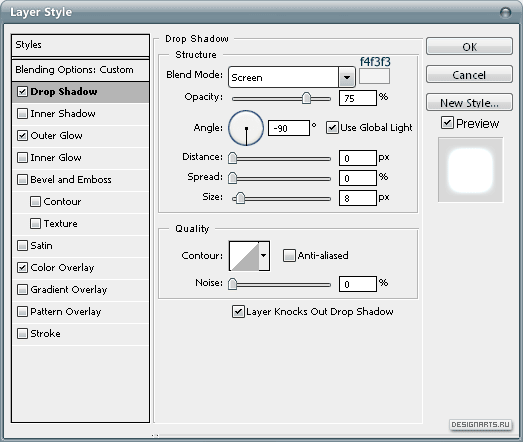Tick the Bevel and Emboss checkbox

(x=22, y=179)
